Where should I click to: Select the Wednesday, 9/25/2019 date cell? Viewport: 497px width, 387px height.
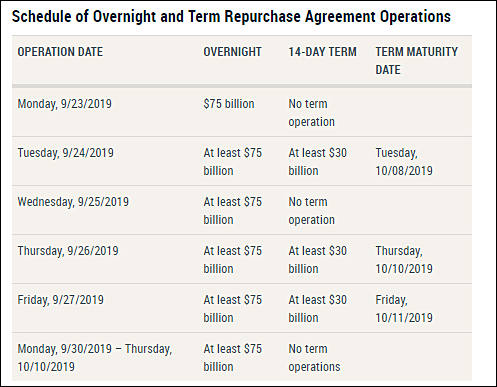click(x=73, y=202)
